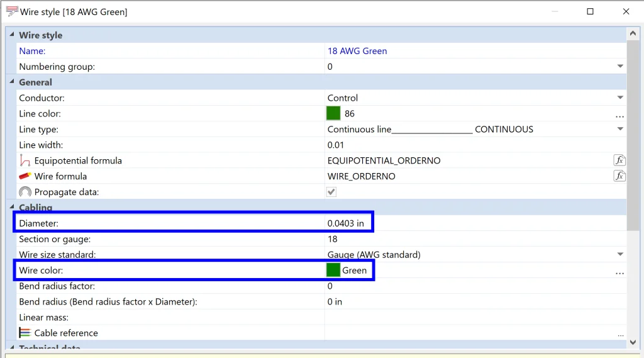Click the Equipotential formula icon

coord(25,160)
